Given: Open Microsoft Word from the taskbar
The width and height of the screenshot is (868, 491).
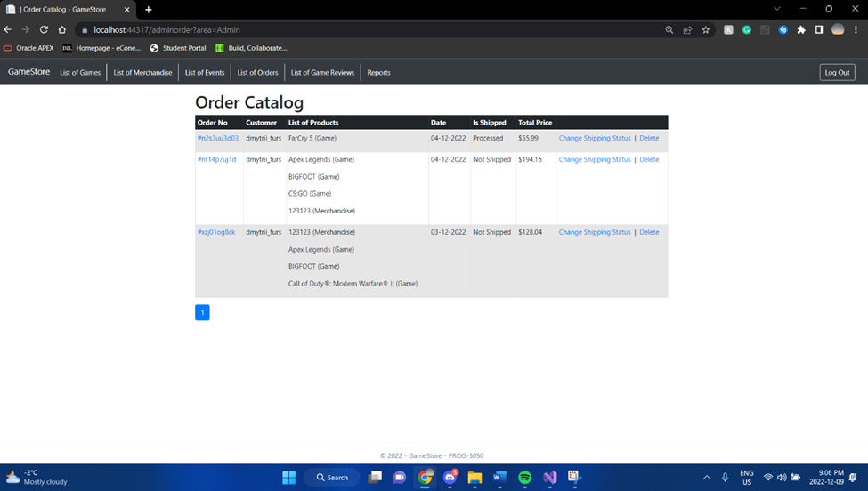Looking at the screenshot, I should point(499,477).
